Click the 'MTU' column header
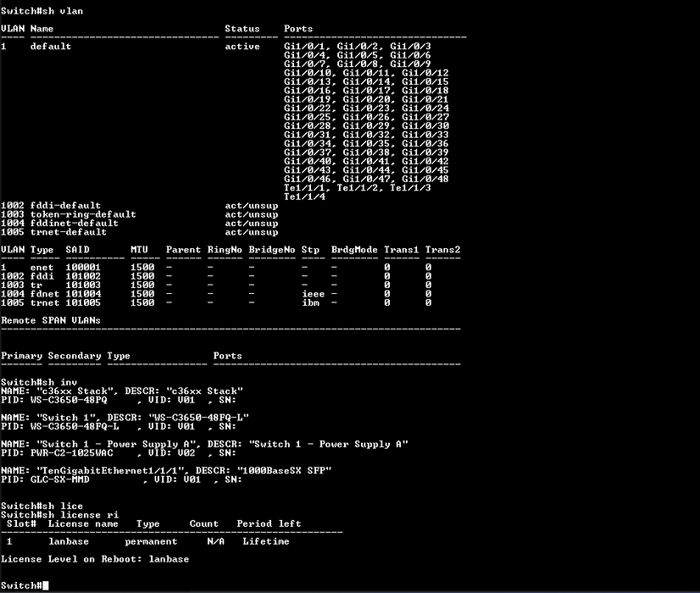The width and height of the screenshot is (700, 593). [x=139, y=250]
